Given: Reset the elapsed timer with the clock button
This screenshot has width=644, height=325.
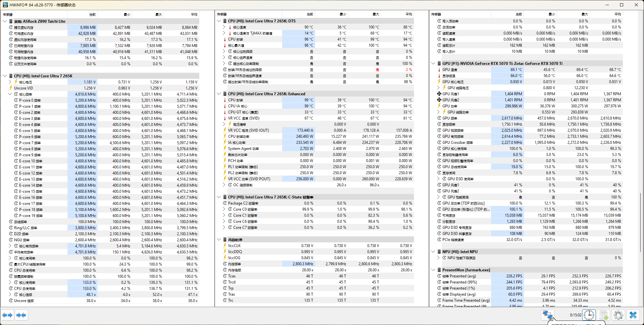Looking at the screenshot, I should click(589, 315).
